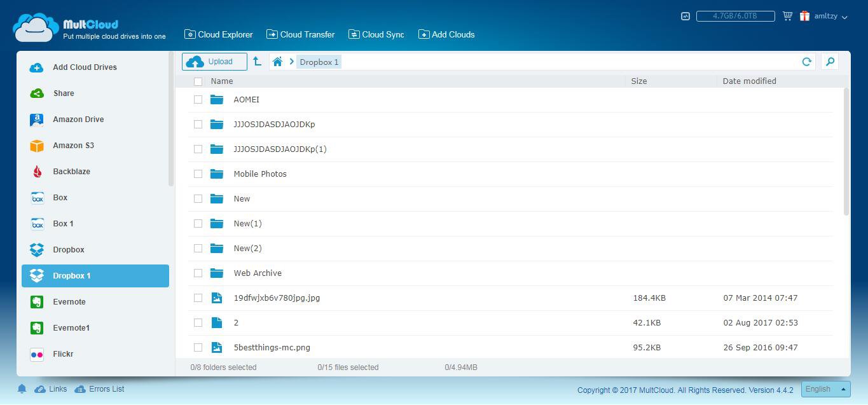Click the MultCloud cloud logo
Viewport: 868px width, 405px height.
pos(36,27)
